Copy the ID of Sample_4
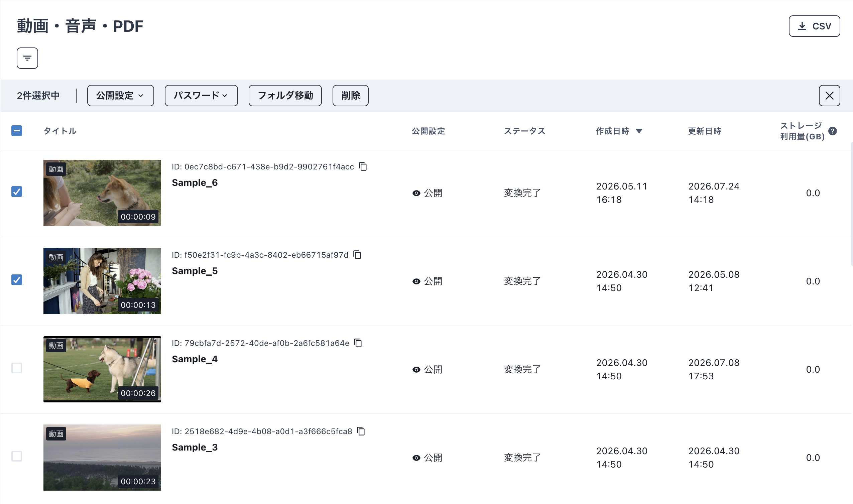853x504 pixels. tap(358, 343)
